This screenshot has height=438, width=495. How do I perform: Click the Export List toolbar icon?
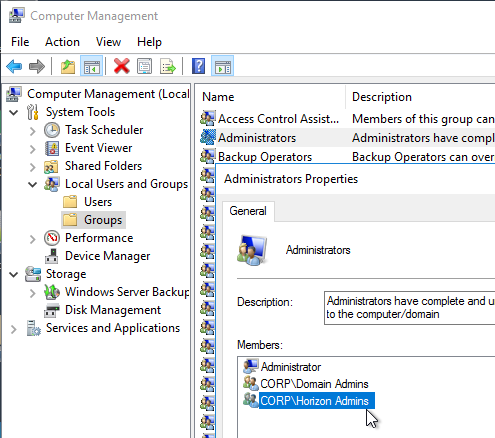(168, 66)
